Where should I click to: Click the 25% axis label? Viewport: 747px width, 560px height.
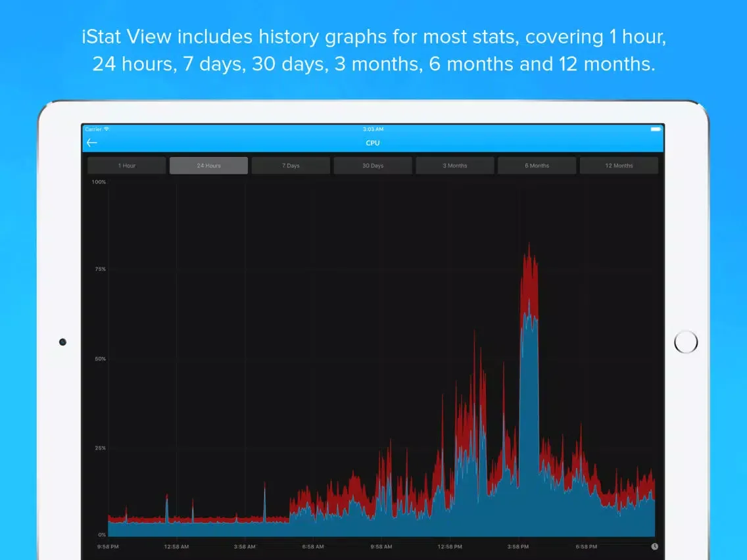(101, 448)
